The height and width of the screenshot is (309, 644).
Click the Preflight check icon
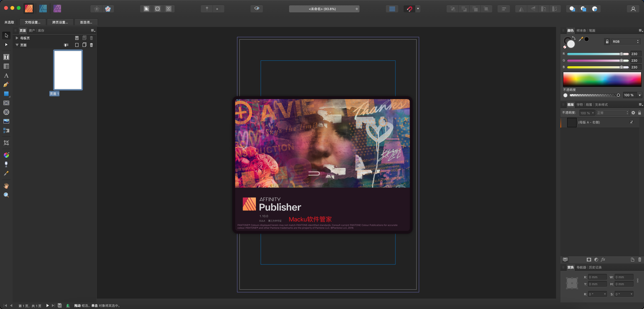point(68,306)
